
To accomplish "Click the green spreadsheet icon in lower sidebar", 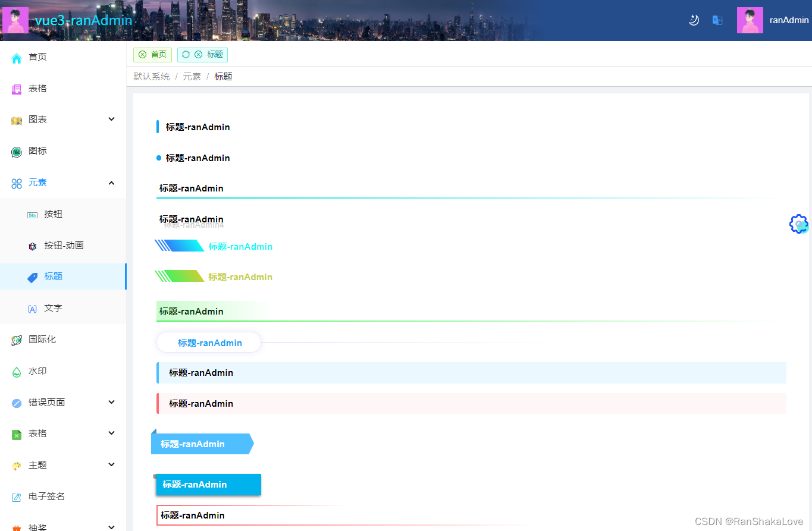I will 17,435.
